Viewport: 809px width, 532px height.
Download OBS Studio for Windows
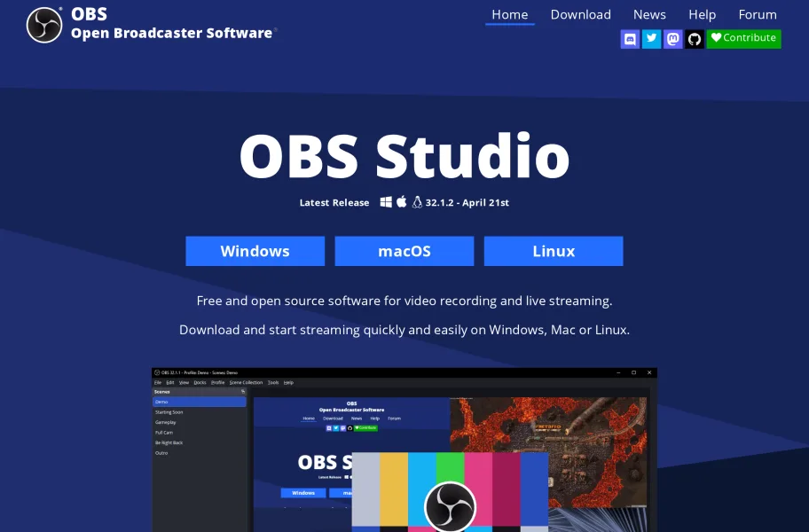coord(255,251)
